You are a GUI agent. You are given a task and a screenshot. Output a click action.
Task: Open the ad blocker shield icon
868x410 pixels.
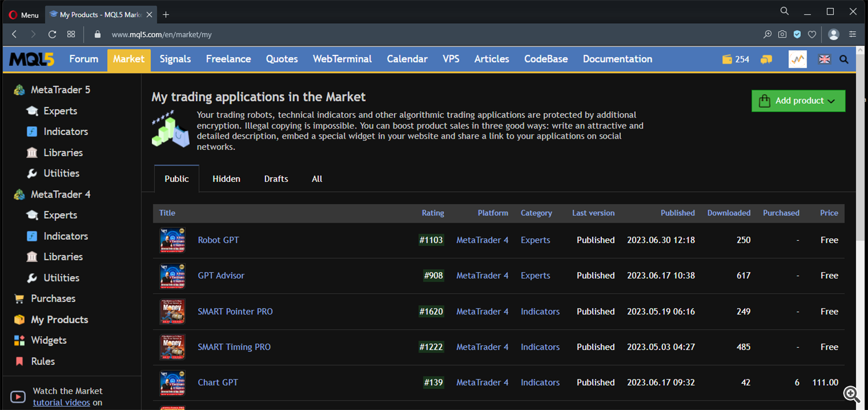[797, 34]
